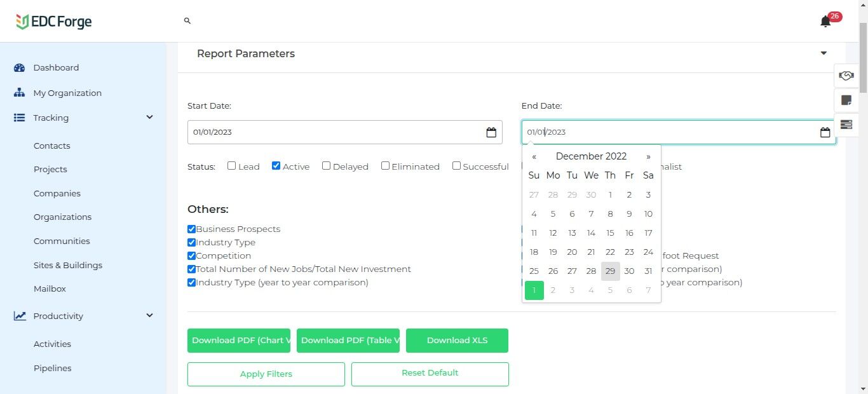Open the sticky note side icon

[x=846, y=100]
